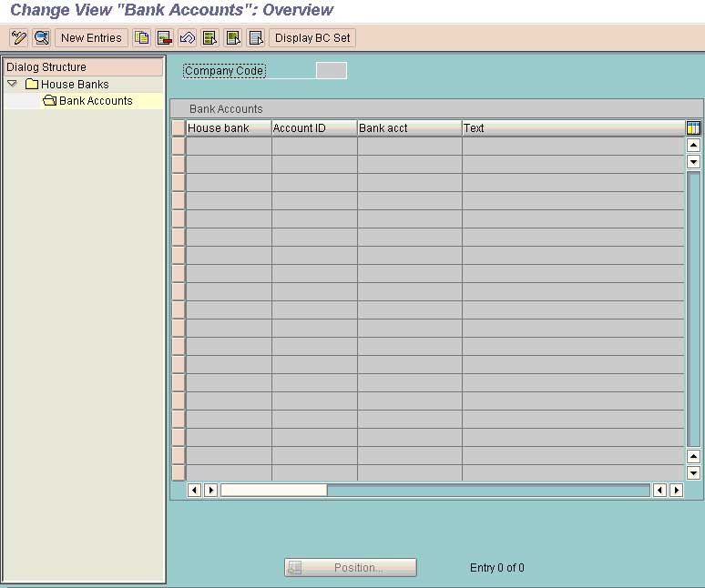The width and height of the screenshot is (705, 588).
Task: Click the horizontal scrollbar thumb under the table
Action: 273,491
